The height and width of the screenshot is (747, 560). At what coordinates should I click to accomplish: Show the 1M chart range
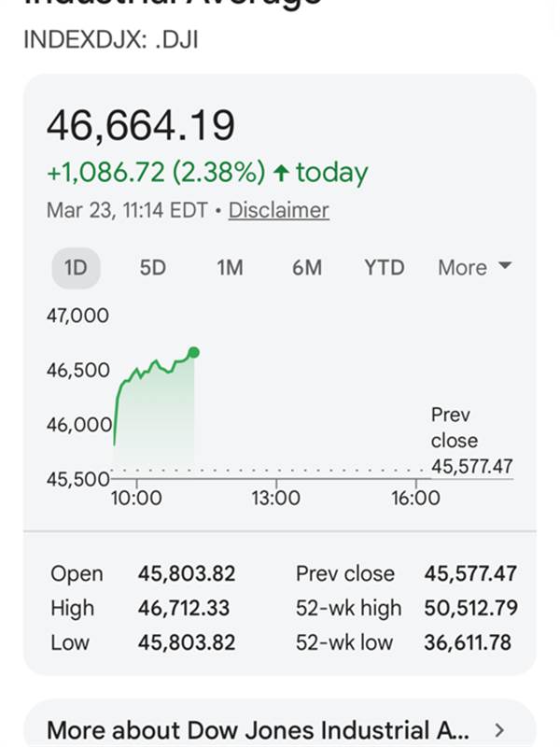(x=230, y=268)
